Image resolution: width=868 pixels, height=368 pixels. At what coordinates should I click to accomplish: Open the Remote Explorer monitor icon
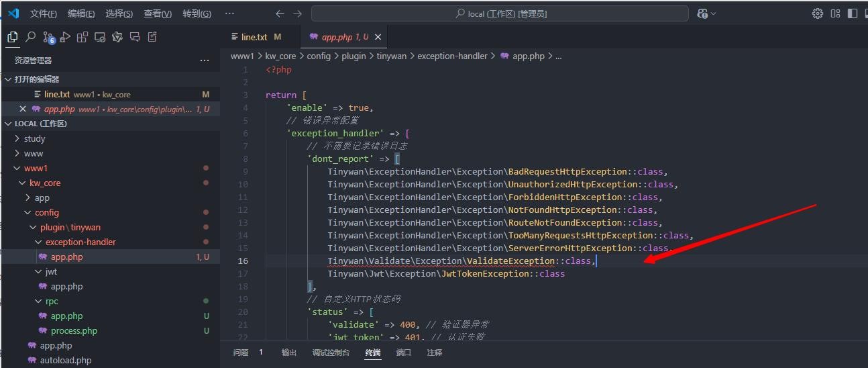coord(100,38)
